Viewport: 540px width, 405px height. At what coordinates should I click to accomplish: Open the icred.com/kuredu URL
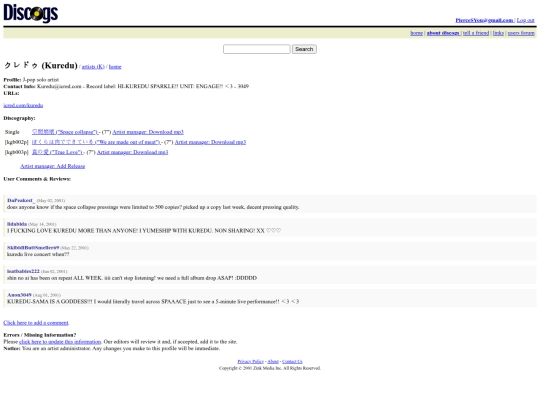[23, 105]
